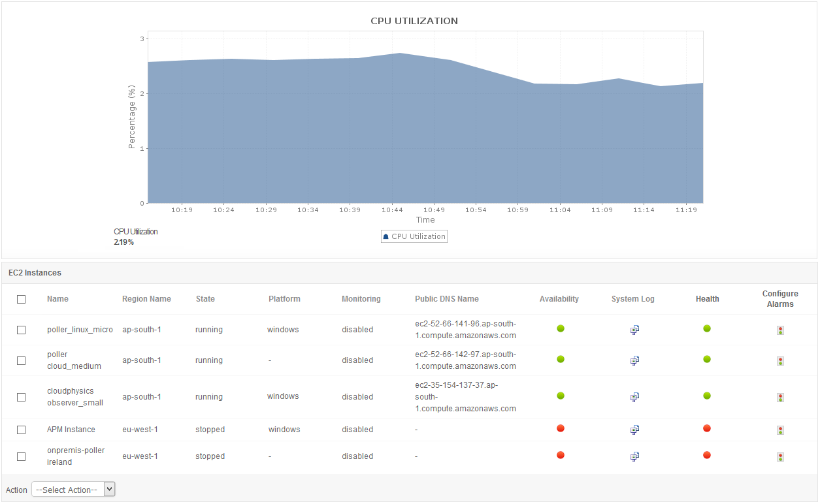Open System Log for APM Instance
Viewport: 820px width, 504px height.
click(634, 430)
